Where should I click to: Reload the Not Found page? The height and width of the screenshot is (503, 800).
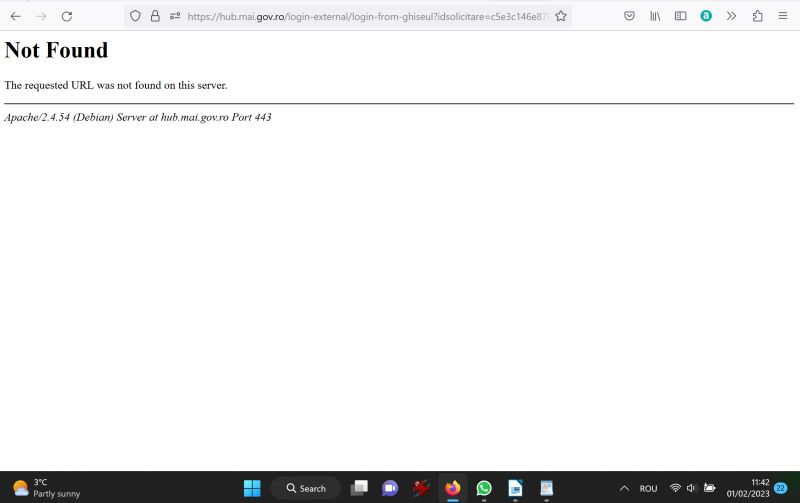click(x=67, y=16)
